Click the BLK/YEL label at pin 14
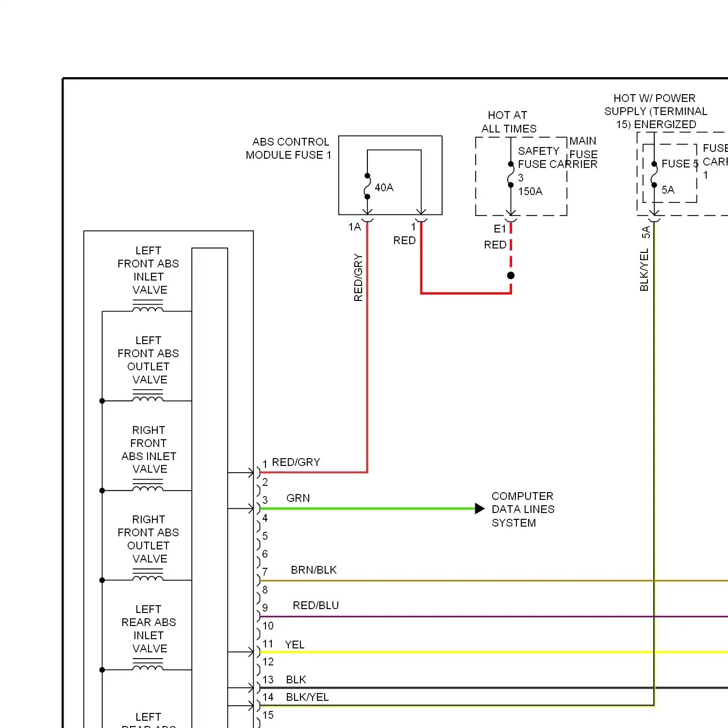 click(x=307, y=697)
